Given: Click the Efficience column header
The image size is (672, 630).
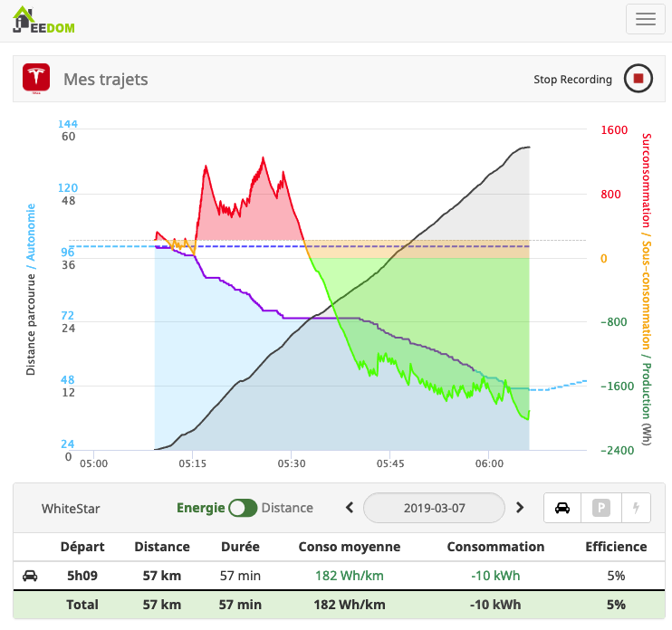Looking at the screenshot, I should tap(616, 547).
